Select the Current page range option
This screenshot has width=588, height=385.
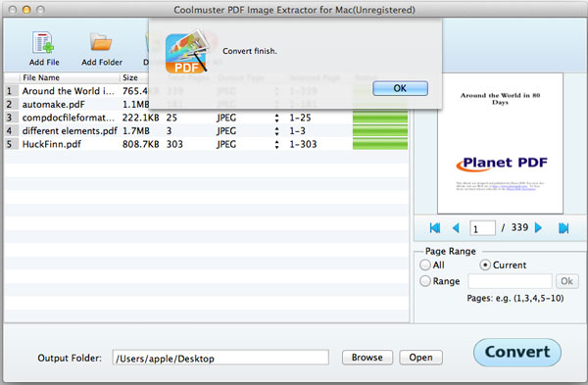tap(485, 265)
